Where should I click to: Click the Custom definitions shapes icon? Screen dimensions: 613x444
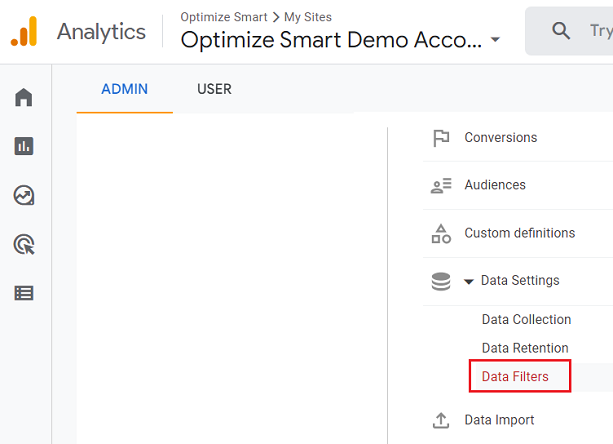(441, 233)
